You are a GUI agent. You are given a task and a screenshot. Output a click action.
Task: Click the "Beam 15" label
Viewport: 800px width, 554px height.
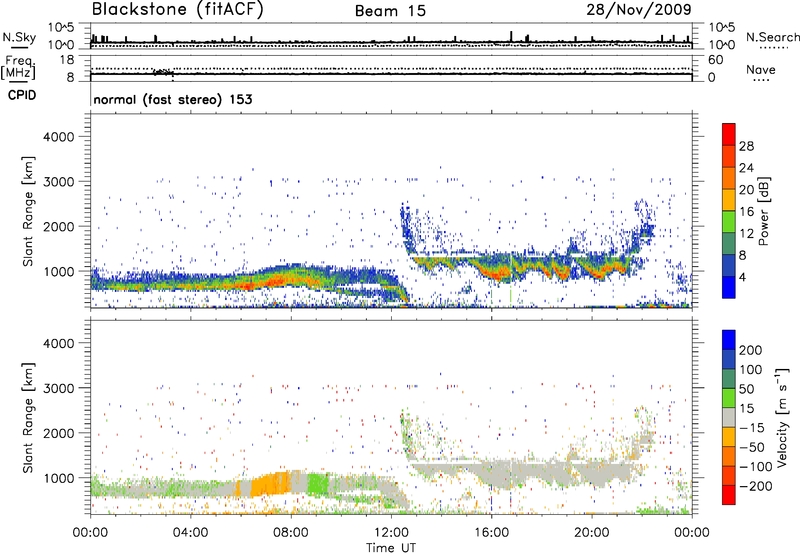[x=390, y=11]
